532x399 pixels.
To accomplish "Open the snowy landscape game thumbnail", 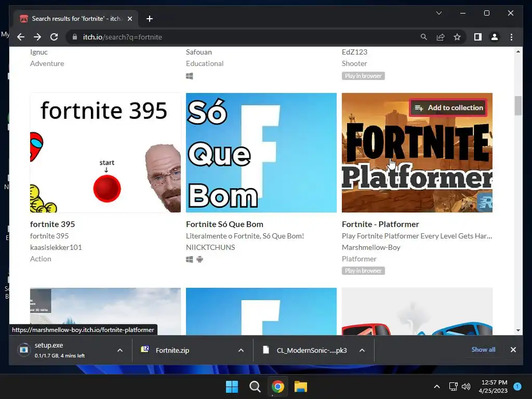I will click(105, 312).
